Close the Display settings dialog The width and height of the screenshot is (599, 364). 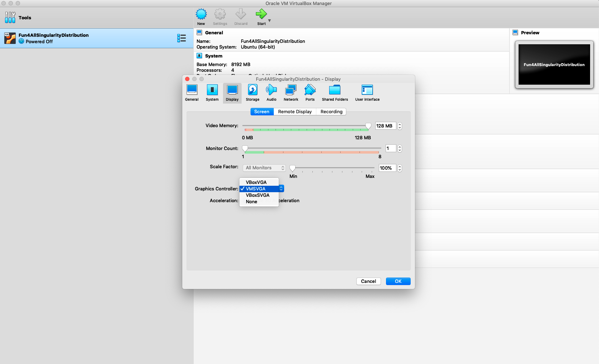coord(187,79)
